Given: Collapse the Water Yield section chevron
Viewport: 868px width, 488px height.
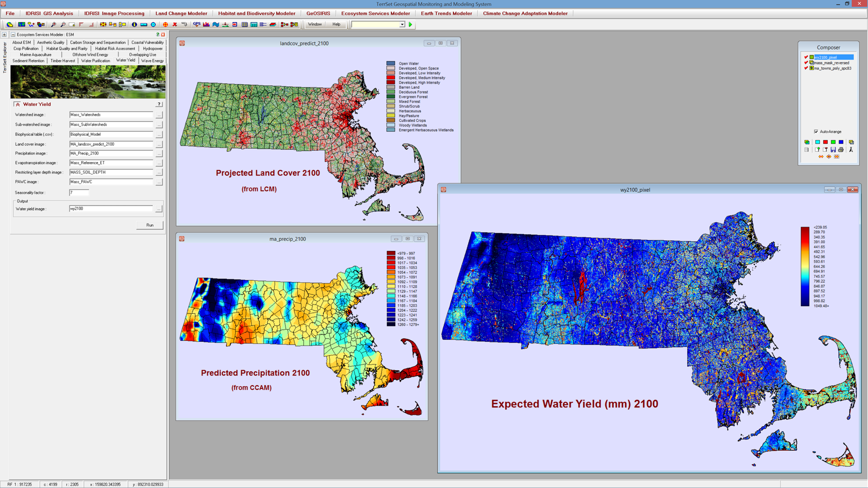Looking at the screenshot, I should pos(18,104).
